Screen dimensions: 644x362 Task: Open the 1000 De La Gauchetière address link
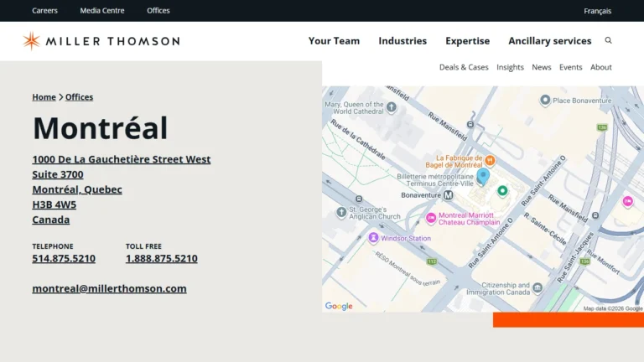(x=121, y=189)
